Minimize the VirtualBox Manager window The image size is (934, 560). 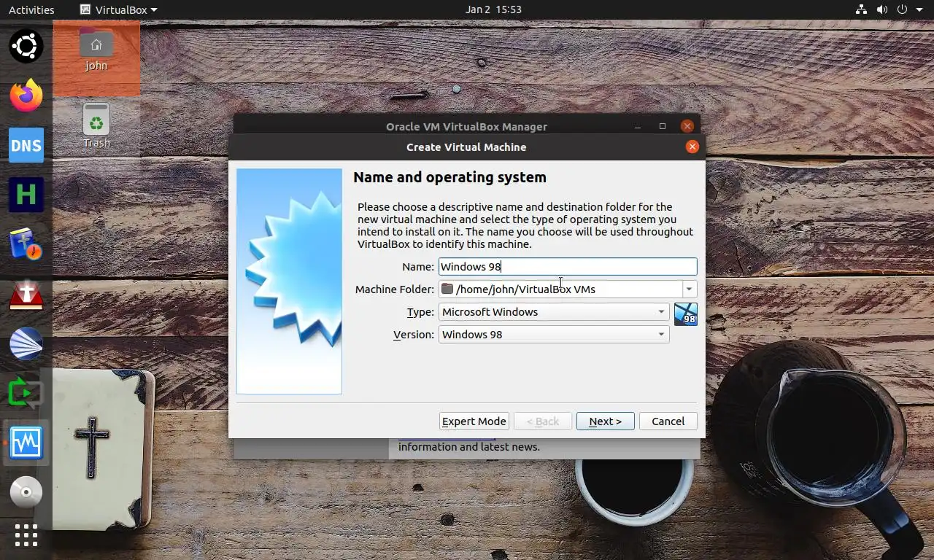click(638, 126)
